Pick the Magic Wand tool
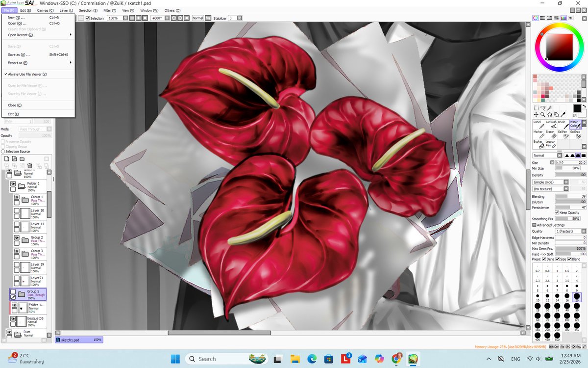Image resolution: width=588 pixels, height=368 pixels. coord(550,108)
